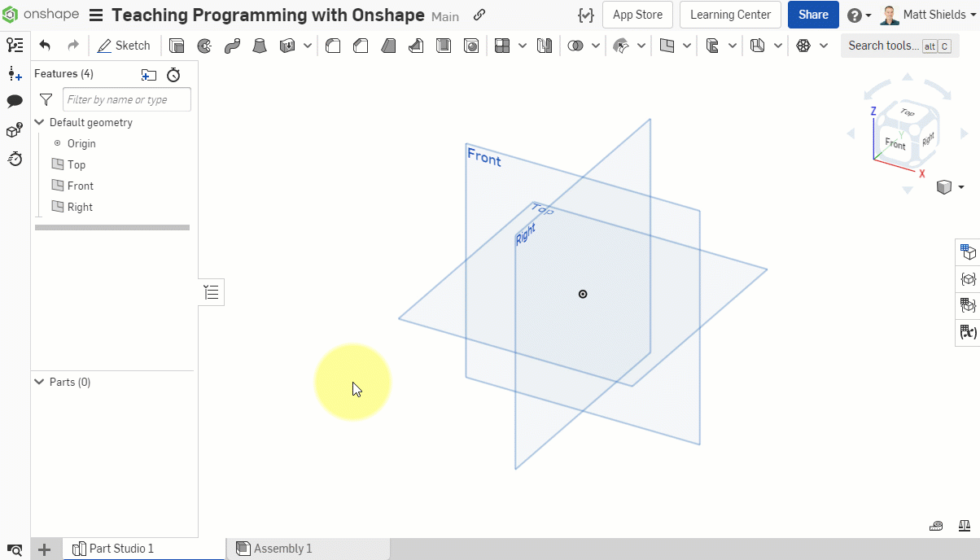Click the Share button
Image resolution: width=980 pixels, height=560 pixels.
point(812,14)
